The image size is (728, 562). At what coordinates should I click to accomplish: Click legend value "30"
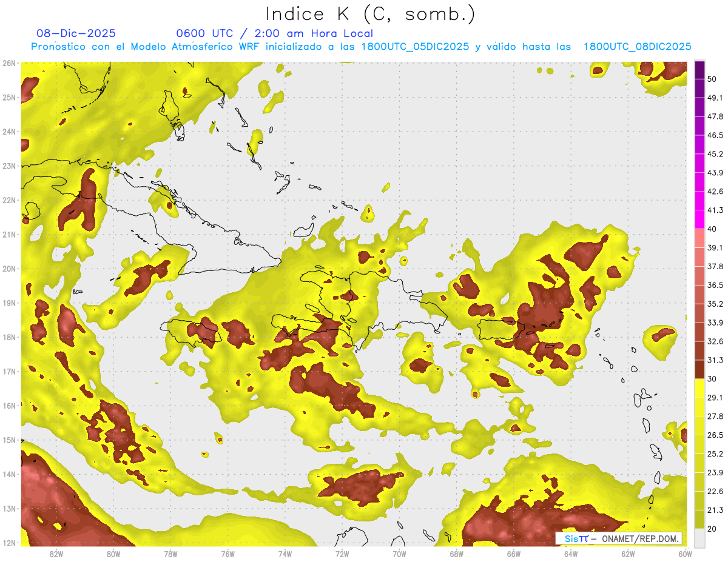tap(712, 379)
